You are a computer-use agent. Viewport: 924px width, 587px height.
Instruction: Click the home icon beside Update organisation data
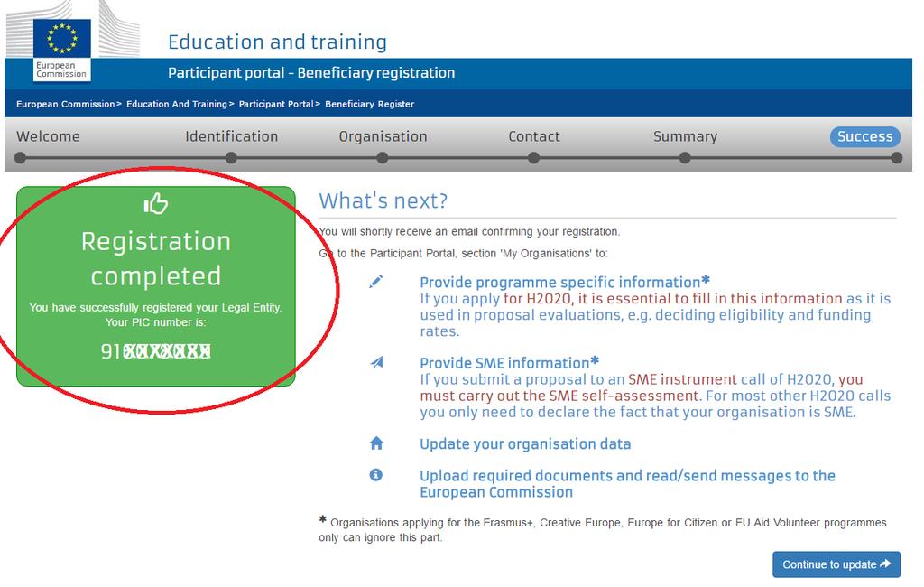tap(376, 443)
